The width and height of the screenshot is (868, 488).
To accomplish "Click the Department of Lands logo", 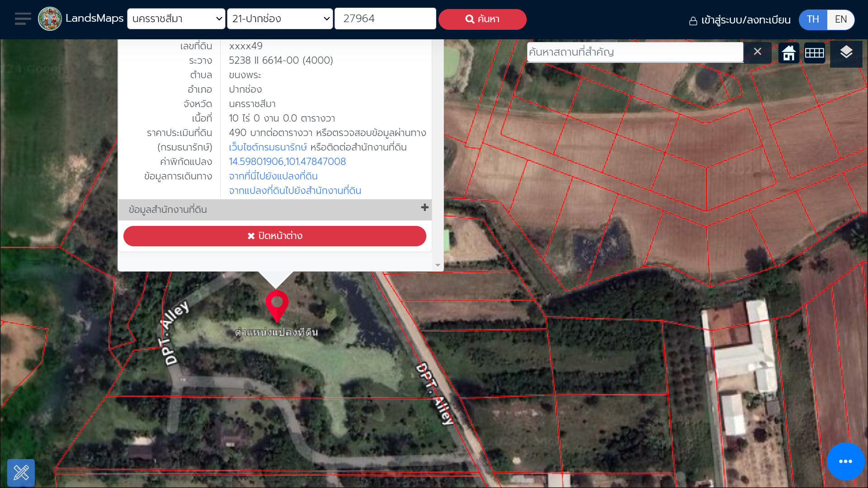I will click(x=50, y=19).
